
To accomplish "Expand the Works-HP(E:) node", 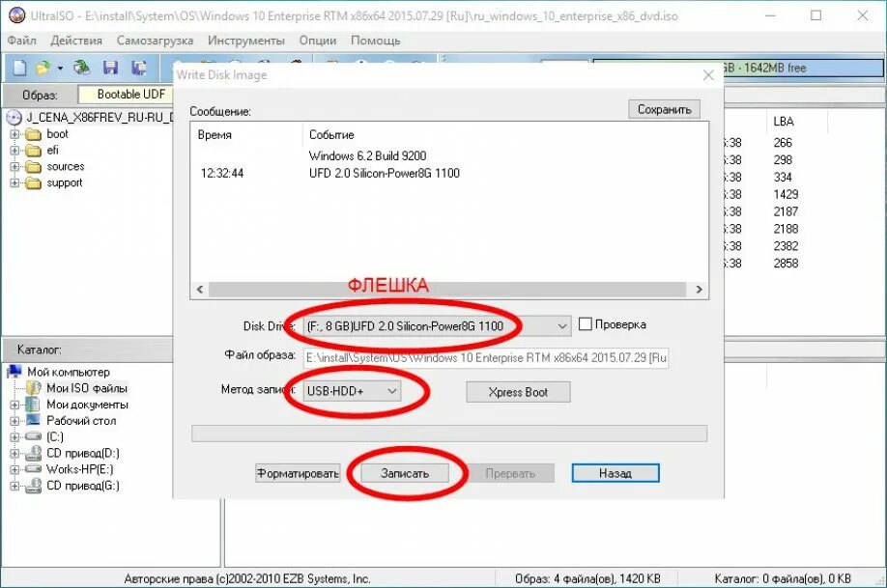I will click(14, 469).
